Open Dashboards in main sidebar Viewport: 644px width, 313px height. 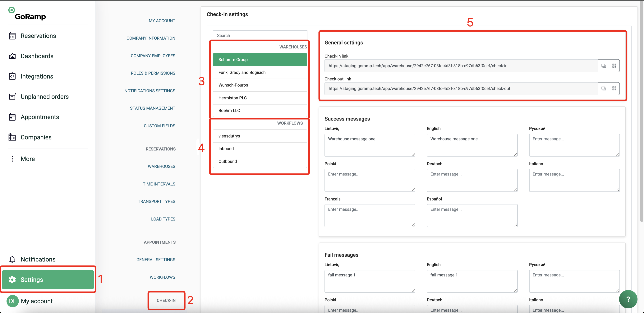37,56
